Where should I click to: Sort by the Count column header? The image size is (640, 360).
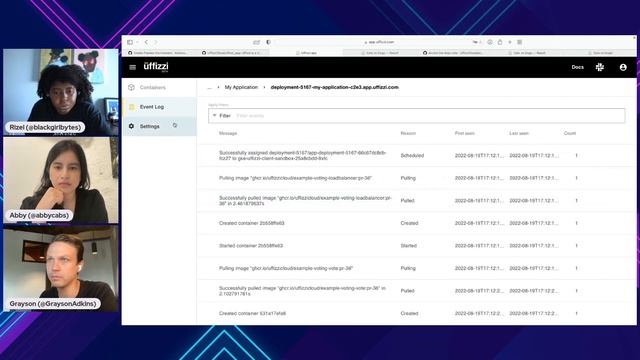[x=570, y=133]
